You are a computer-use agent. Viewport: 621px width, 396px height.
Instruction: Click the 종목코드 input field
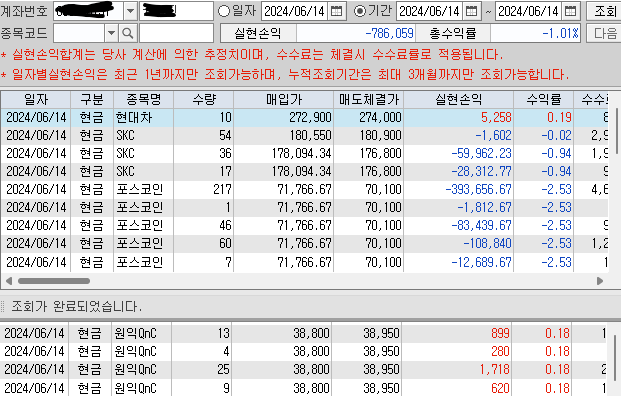pyautogui.click(x=79, y=33)
